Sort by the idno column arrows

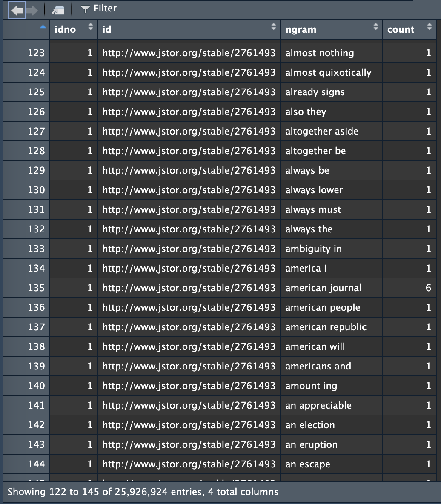pos(90,27)
